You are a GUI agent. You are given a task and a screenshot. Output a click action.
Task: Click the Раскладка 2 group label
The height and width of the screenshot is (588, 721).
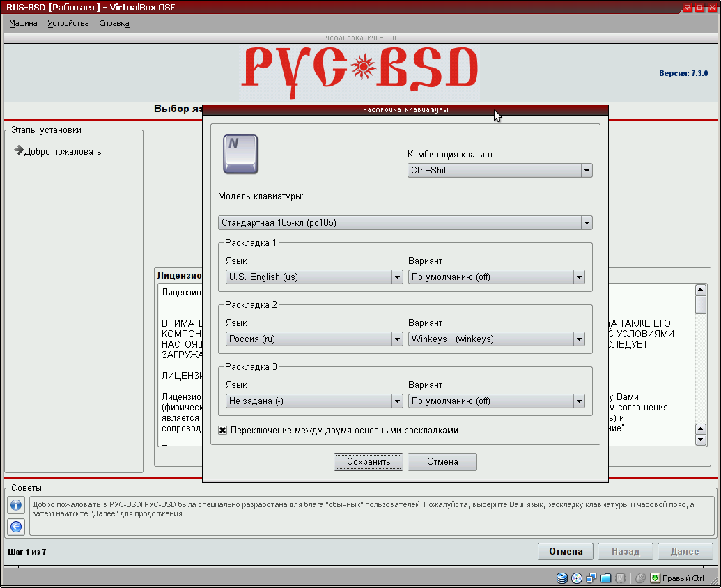pos(251,305)
